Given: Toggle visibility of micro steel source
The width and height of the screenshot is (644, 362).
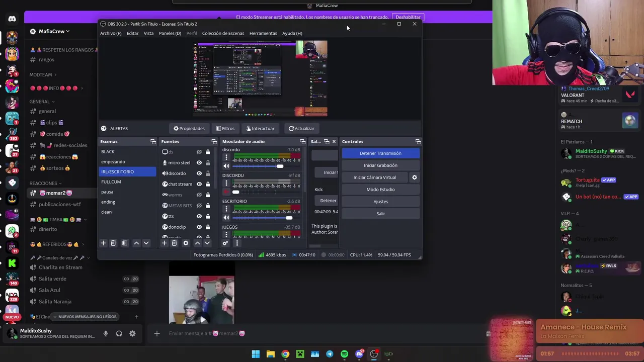Looking at the screenshot, I should pos(199,162).
